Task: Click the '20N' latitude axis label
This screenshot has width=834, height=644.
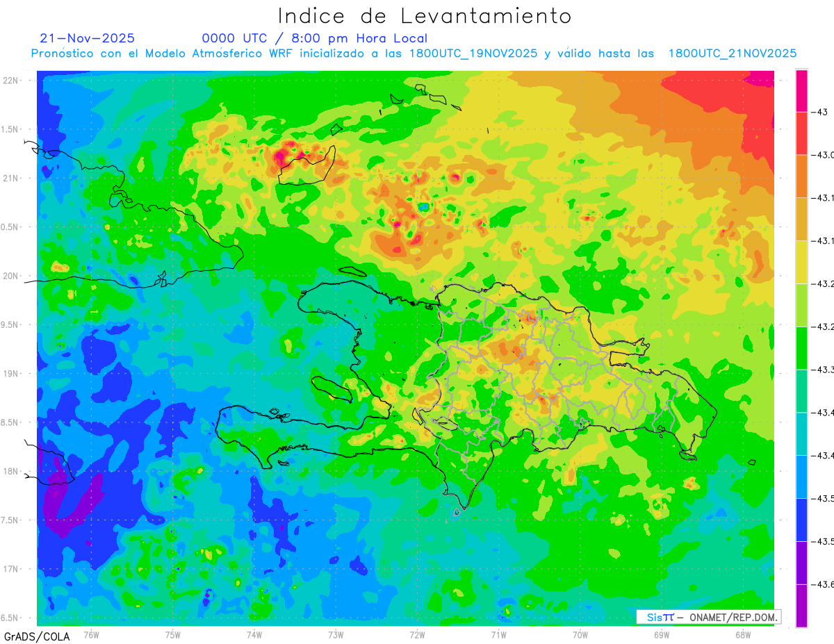Action: click(12, 276)
